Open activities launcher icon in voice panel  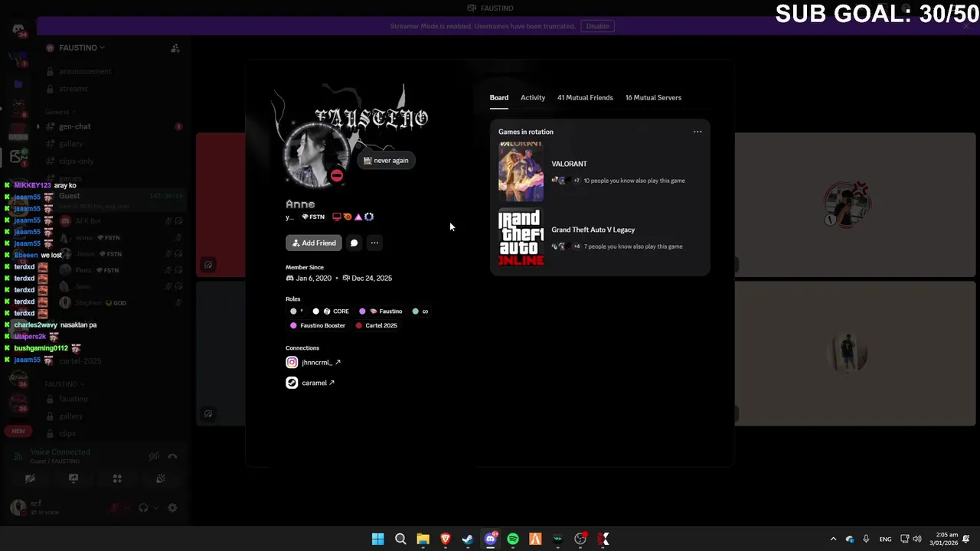tap(117, 478)
